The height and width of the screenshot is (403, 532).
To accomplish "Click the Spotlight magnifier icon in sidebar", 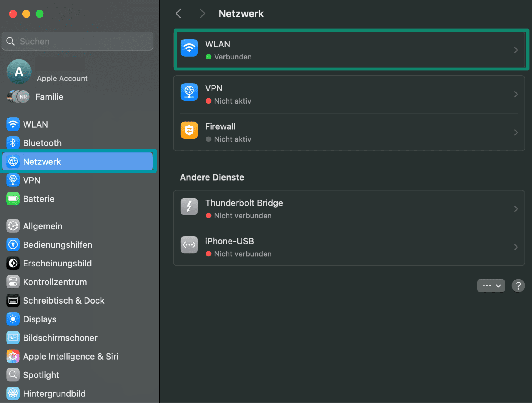I will pos(13,375).
